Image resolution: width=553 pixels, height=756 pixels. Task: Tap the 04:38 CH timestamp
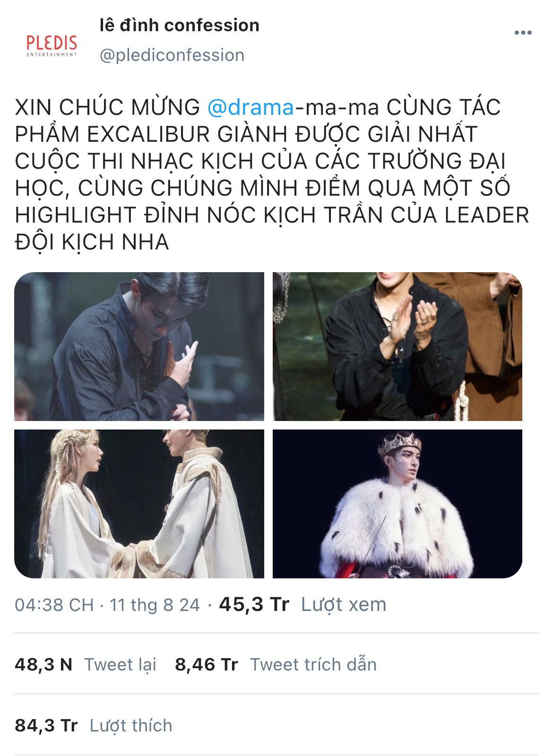coord(54,605)
